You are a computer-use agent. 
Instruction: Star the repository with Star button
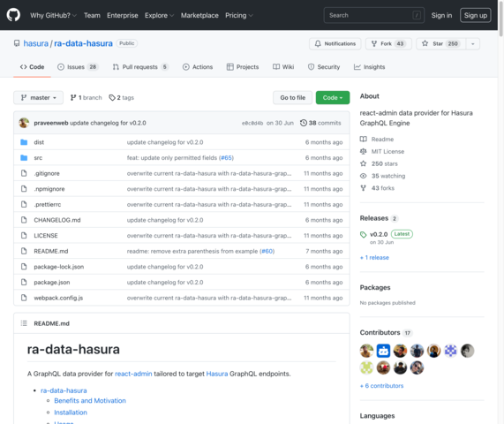click(x=440, y=43)
